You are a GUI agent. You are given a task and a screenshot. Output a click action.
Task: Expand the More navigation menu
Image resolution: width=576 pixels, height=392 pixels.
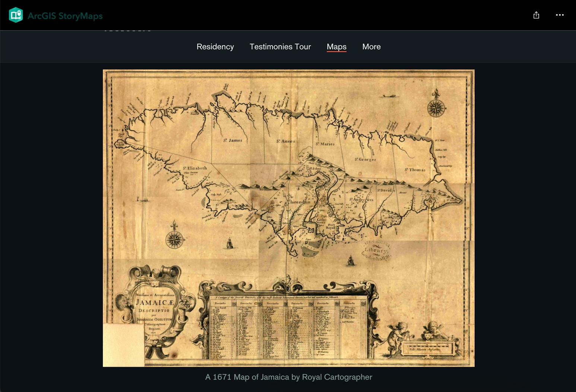click(371, 47)
